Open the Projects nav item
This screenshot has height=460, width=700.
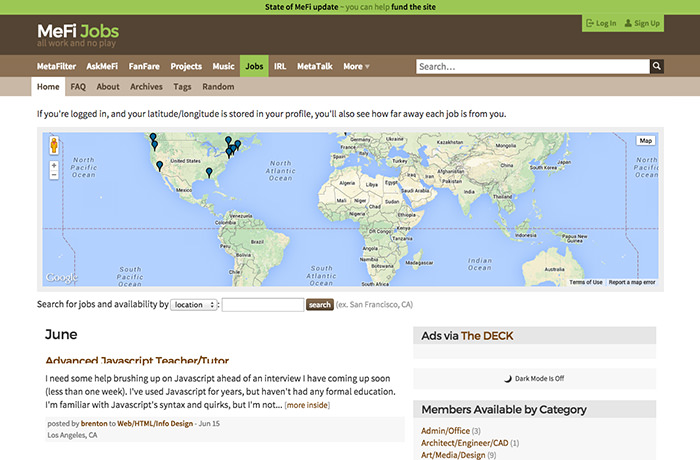(x=186, y=66)
